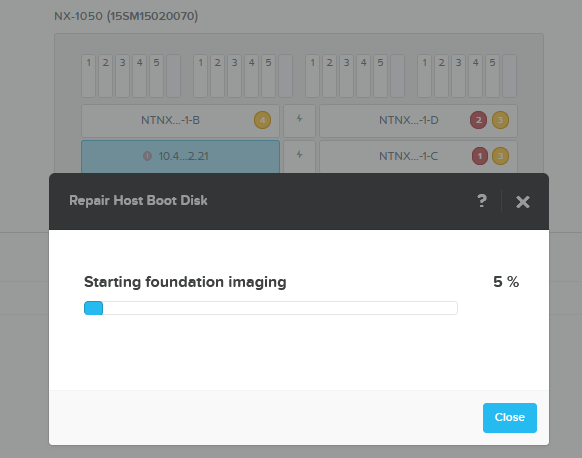The height and width of the screenshot is (458, 582).
Task: Select highlighted host 10.4...2.21
Action: (180, 156)
